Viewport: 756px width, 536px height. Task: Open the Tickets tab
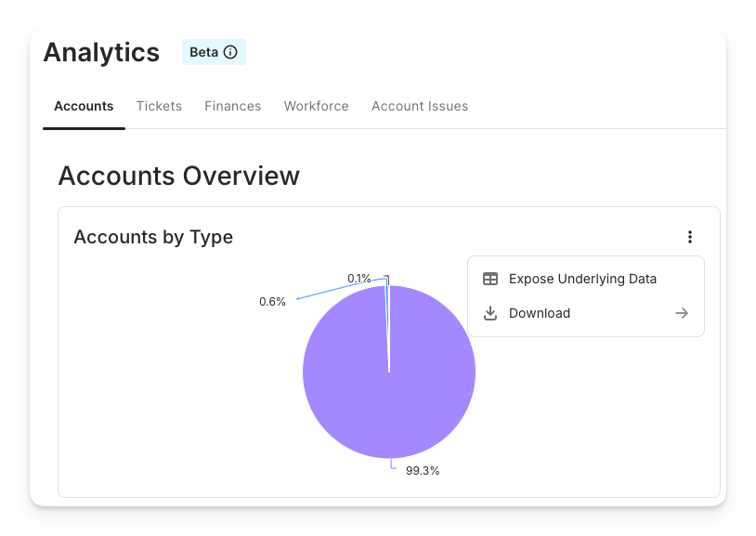point(159,106)
